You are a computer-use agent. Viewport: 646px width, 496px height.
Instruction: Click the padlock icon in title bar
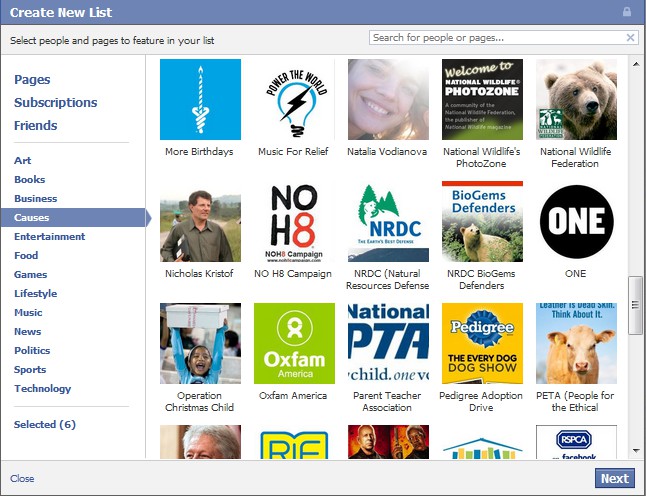(627, 12)
